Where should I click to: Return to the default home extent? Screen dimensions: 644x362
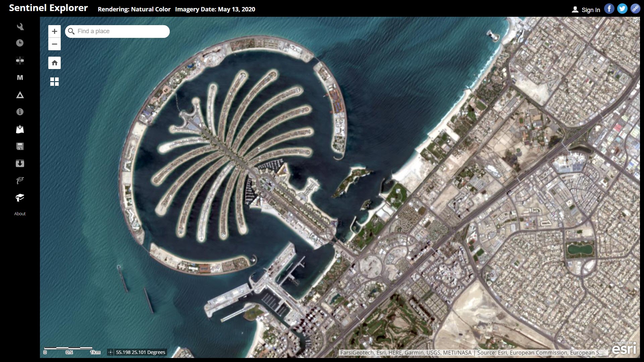pos(54,63)
